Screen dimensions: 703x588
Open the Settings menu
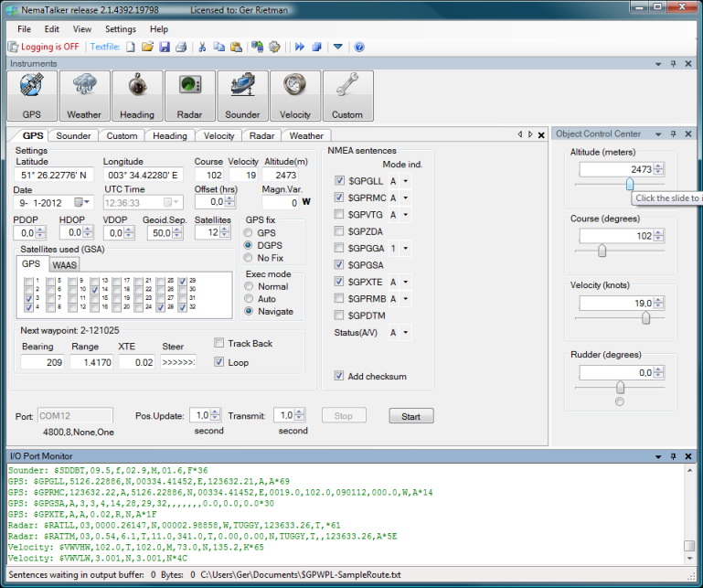[120, 29]
